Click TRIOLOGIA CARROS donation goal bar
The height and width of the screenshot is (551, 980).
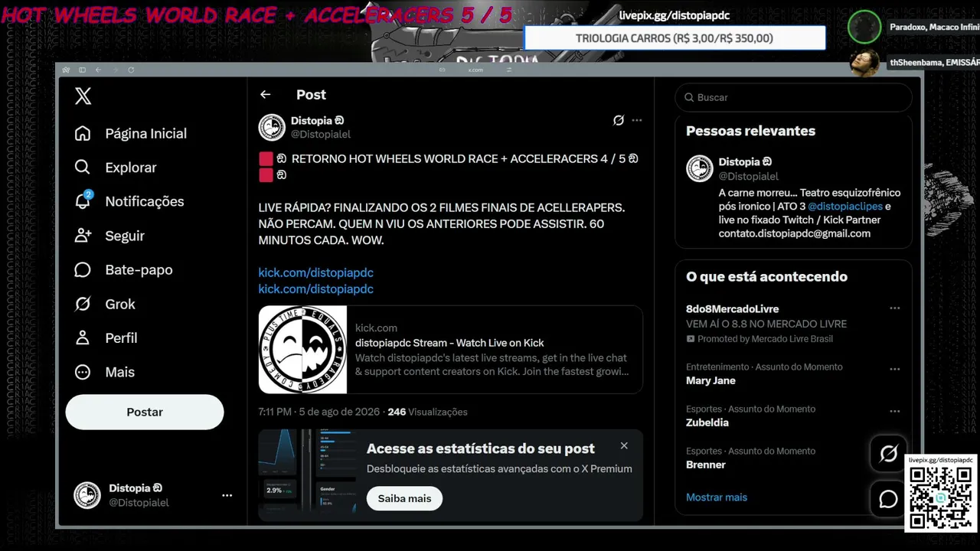tap(675, 38)
